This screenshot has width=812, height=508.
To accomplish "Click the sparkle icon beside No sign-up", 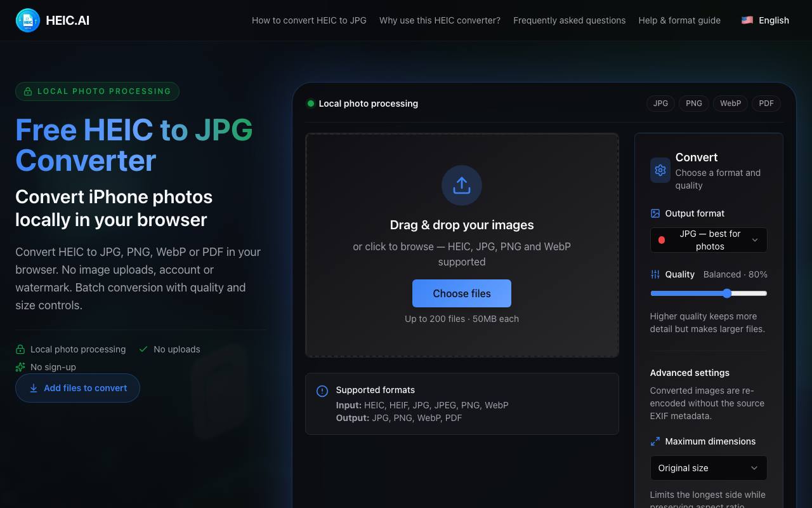I will [x=20, y=367].
